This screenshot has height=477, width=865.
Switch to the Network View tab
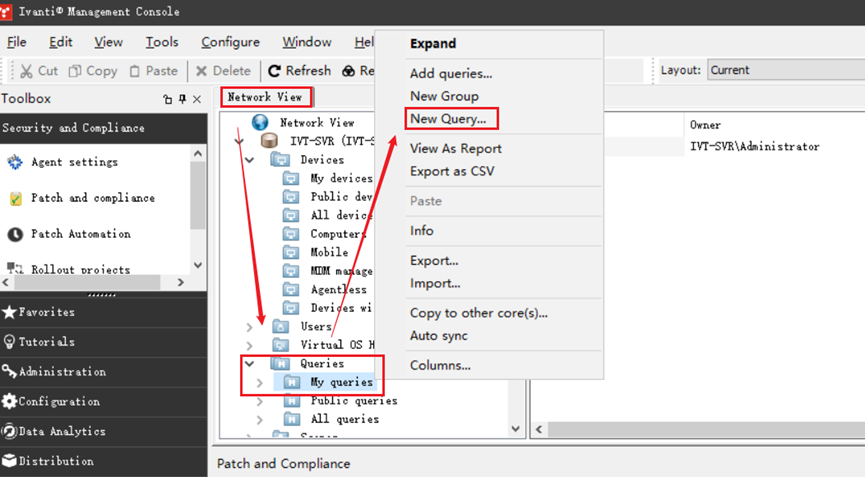(264, 97)
